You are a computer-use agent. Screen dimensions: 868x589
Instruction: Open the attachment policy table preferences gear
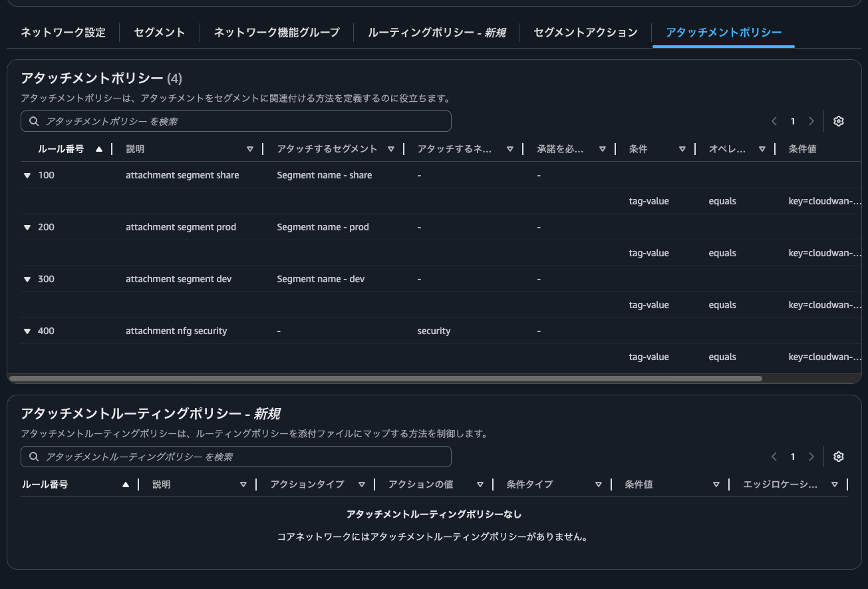(x=838, y=121)
